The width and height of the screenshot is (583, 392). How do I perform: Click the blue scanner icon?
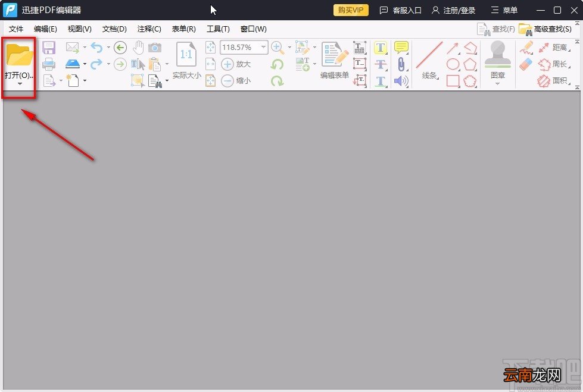click(x=73, y=64)
